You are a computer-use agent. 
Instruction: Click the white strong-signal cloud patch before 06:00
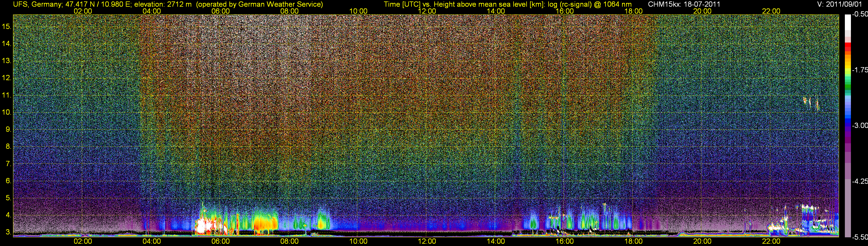(205, 226)
